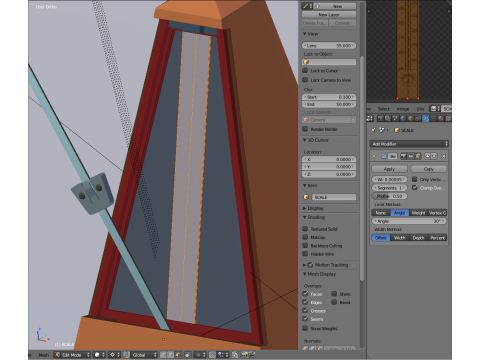Open the viewport shading sphere dropdown
Screen dimensions: 480x360
tap(99, 355)
